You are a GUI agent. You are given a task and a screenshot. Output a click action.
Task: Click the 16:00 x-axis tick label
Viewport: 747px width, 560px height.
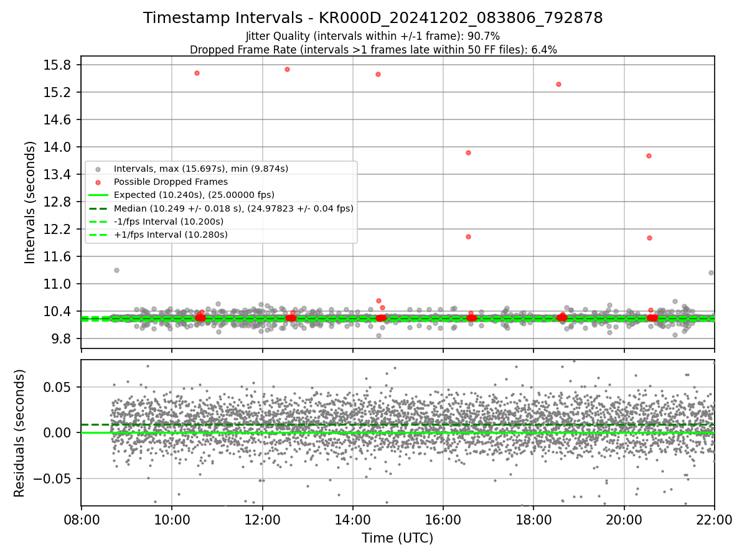[443, 521]
